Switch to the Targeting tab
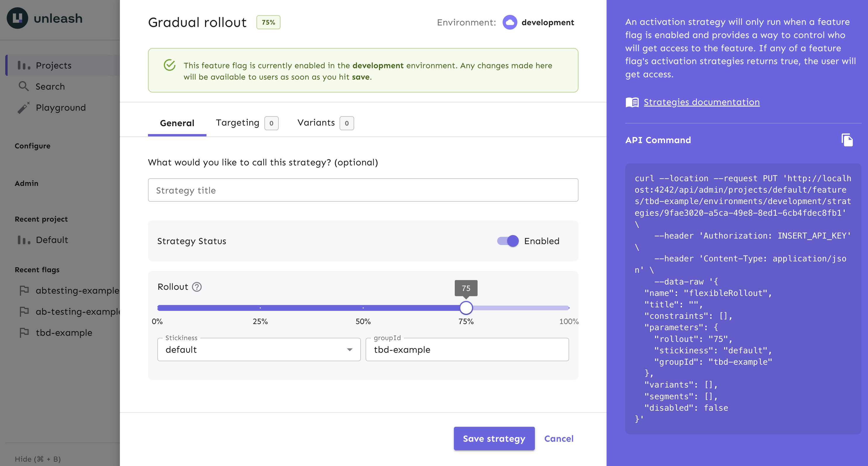868x466 pixels. (237, 122)
